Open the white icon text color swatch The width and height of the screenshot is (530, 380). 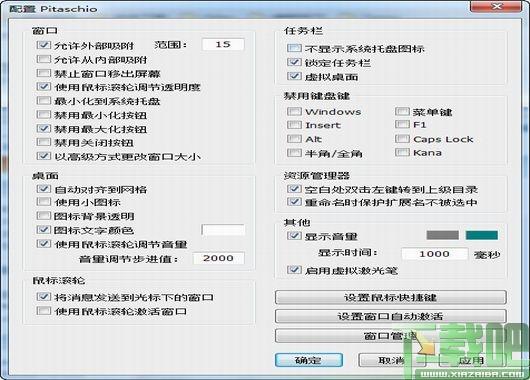click(x=223, y=230)
